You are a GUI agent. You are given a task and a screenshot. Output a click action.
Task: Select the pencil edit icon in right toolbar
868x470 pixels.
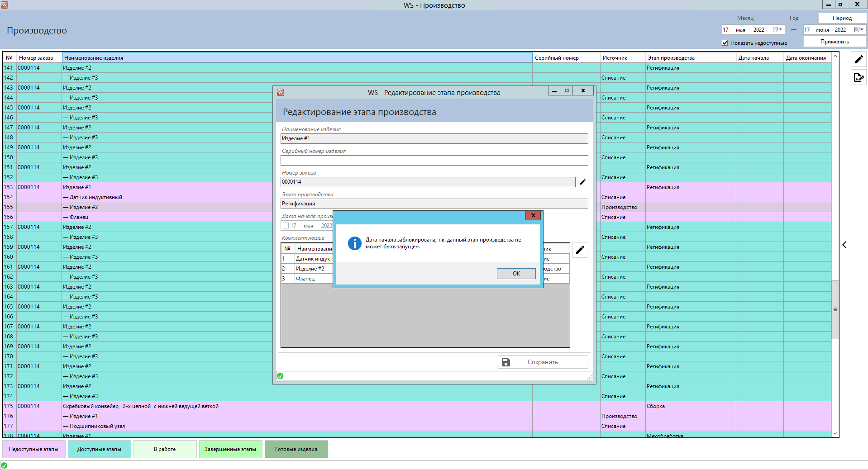(x=858, y=59)
